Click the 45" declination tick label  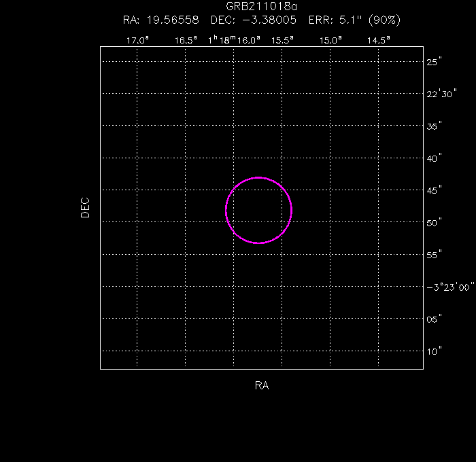click(434, 190)
